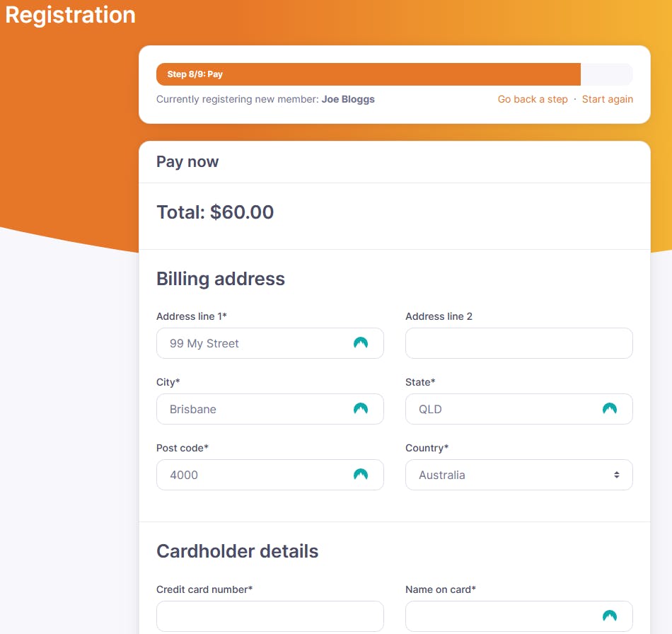Click the Credit card number field
Viewport: 672px width, 634px height.
click(x=270, y=616)
